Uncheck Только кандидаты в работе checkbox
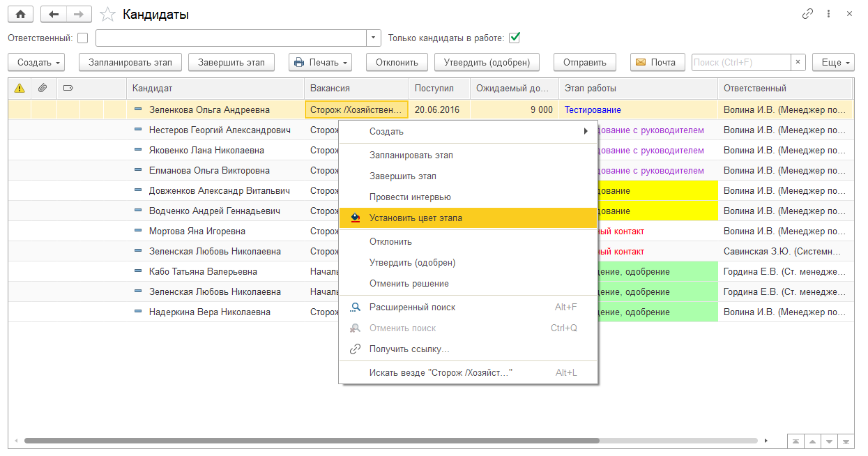The image size is (868, 456). [x=515, y=38]
